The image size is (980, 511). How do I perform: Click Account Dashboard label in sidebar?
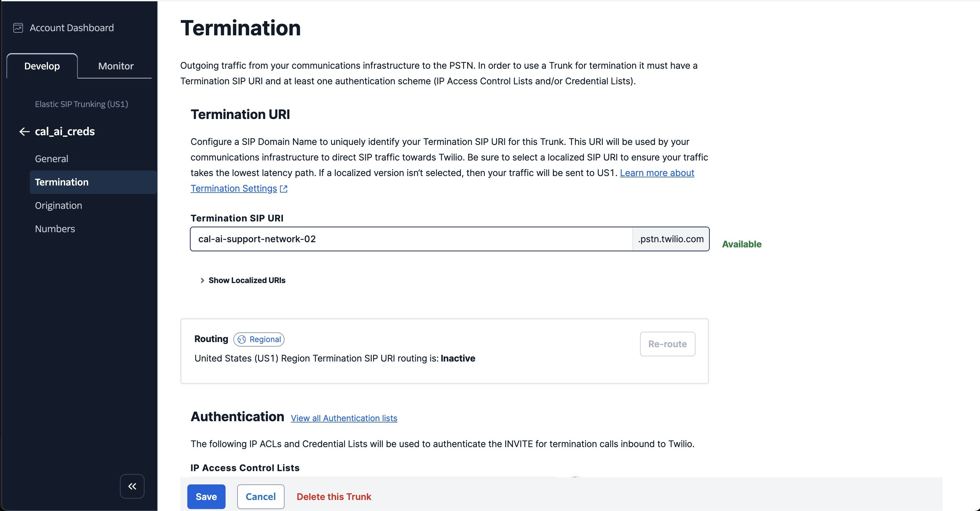tap(72, 28)
